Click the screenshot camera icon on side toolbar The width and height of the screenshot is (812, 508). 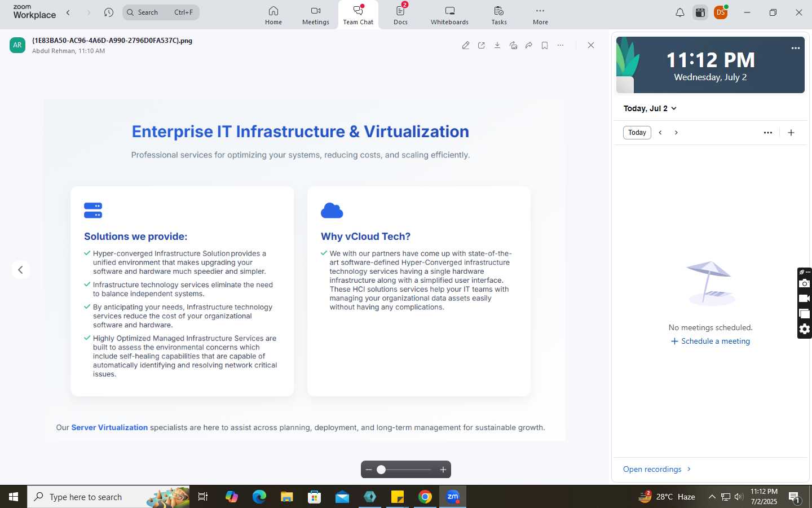(x=805, y=283)
